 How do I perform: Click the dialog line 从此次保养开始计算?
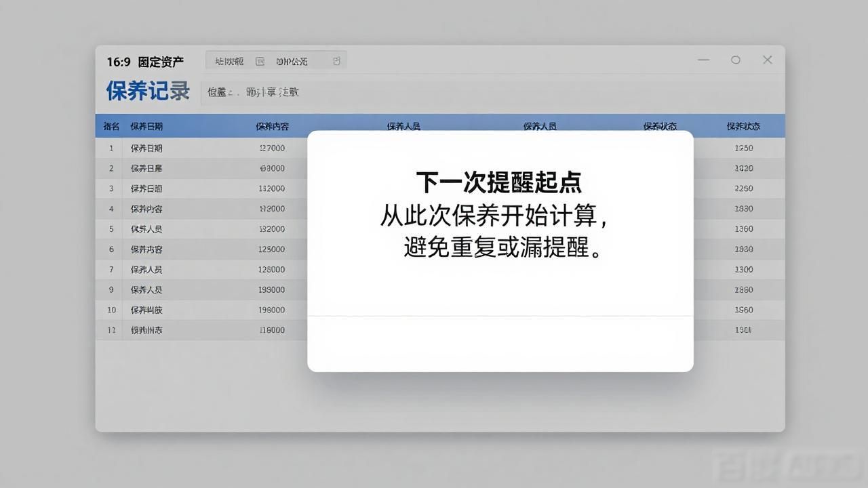(494, 216)
